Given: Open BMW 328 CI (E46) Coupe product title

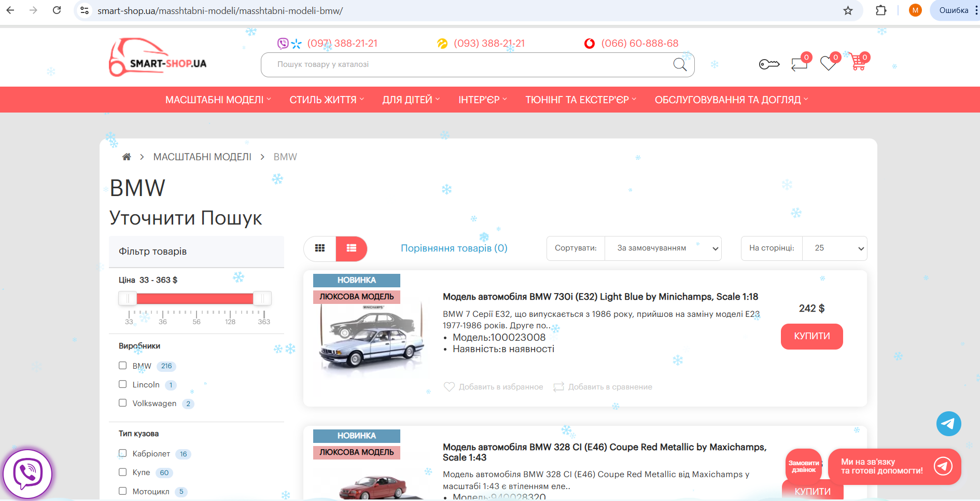Looking at the screenshot, I should pos(605,452).
